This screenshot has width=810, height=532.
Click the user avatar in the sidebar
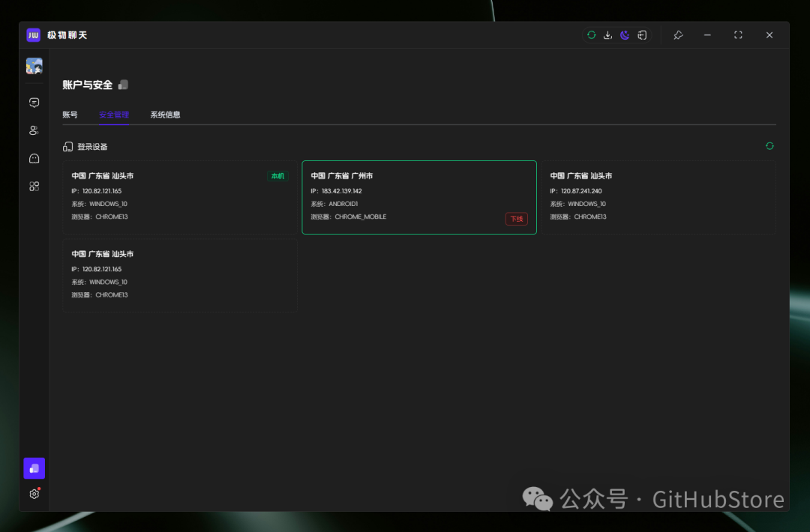coord(34,66)
